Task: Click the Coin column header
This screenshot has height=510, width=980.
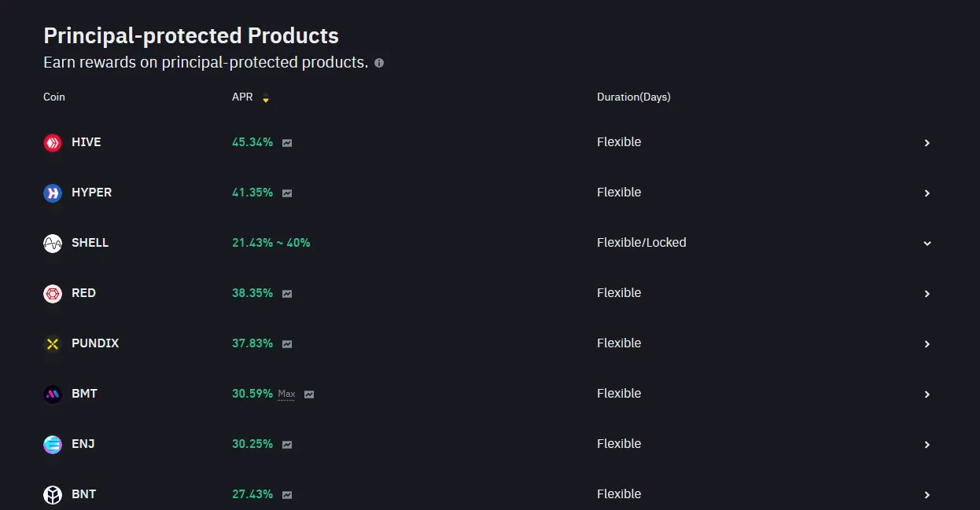Action: pos(54,97)
